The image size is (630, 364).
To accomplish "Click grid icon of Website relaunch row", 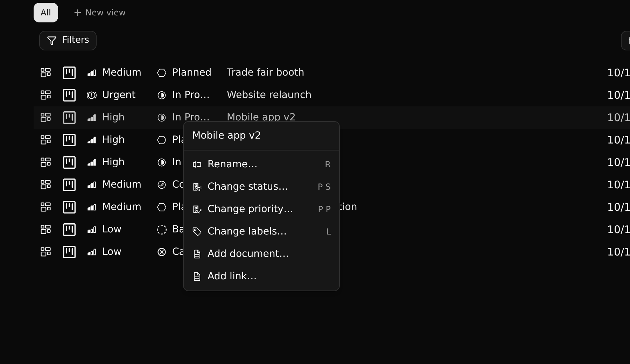I will pyautogui.click(x=46, y=95).
